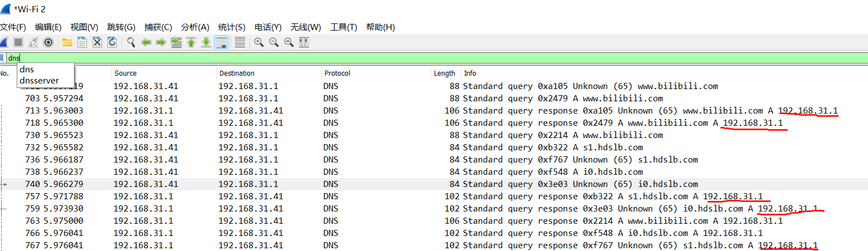Jump to the last packet

click(206, 42)
